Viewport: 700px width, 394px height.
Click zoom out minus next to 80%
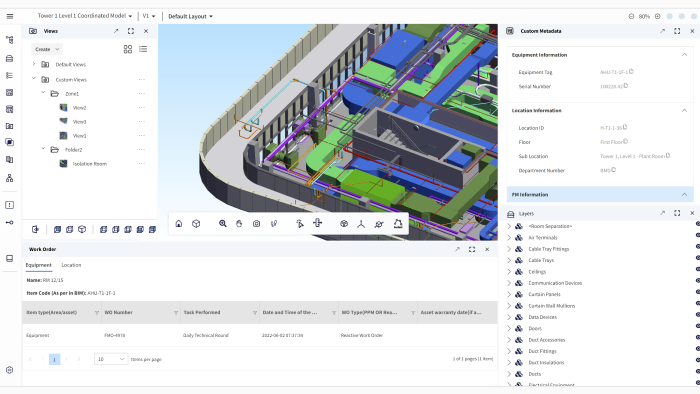[631, 16]
